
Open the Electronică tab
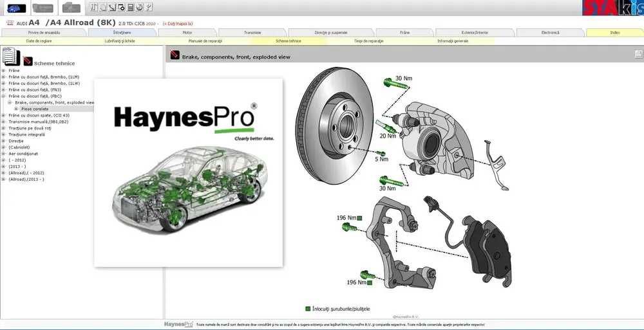click(x=550, y=32)
